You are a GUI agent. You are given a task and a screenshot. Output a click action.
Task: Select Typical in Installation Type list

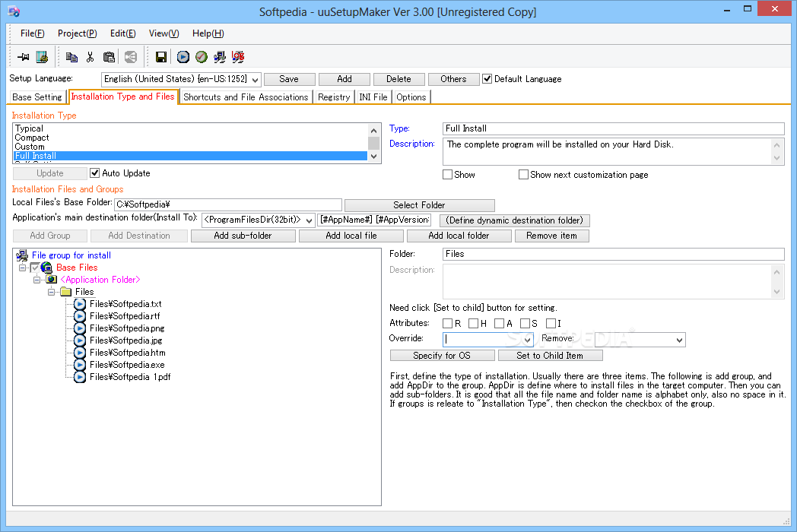[x=191, y=128]
